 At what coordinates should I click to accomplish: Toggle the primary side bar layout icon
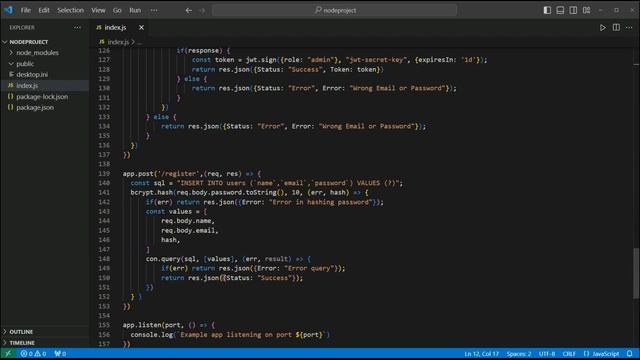tap(547, 10)
